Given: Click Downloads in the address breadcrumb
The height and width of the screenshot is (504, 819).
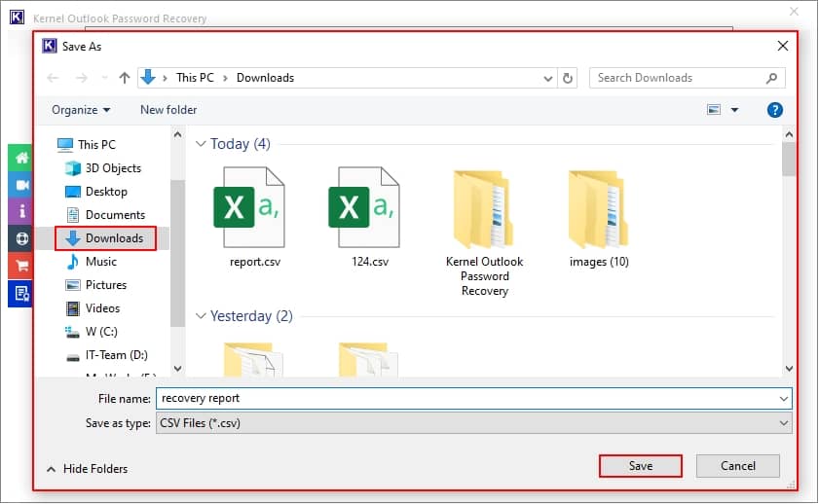Looking at the screenshot, I should pos(265,78).
